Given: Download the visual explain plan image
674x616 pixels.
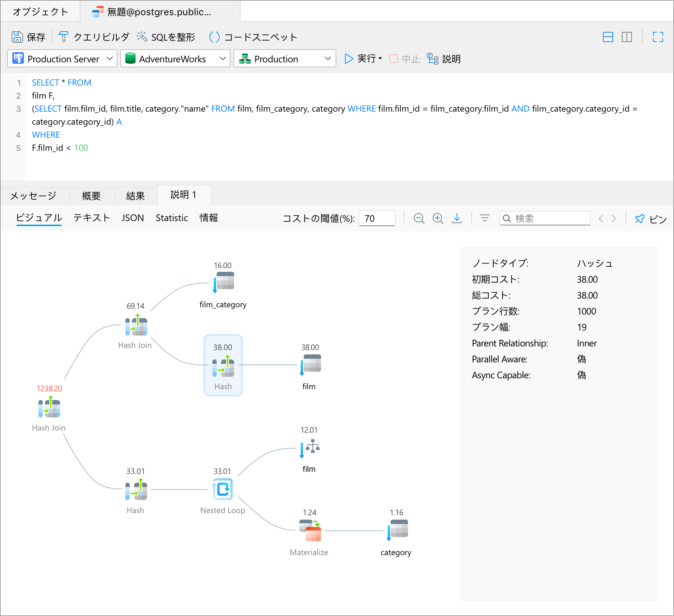Looking at the screenshot, I should click(x=457, y=218).
